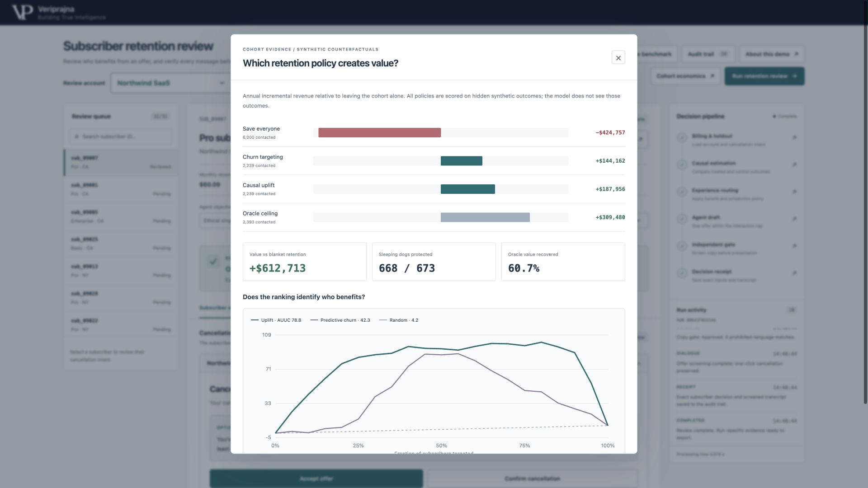This screenshot has height=488, width=868.
Task: Click Independent gate completed check icon
Action: click(682, 246)
